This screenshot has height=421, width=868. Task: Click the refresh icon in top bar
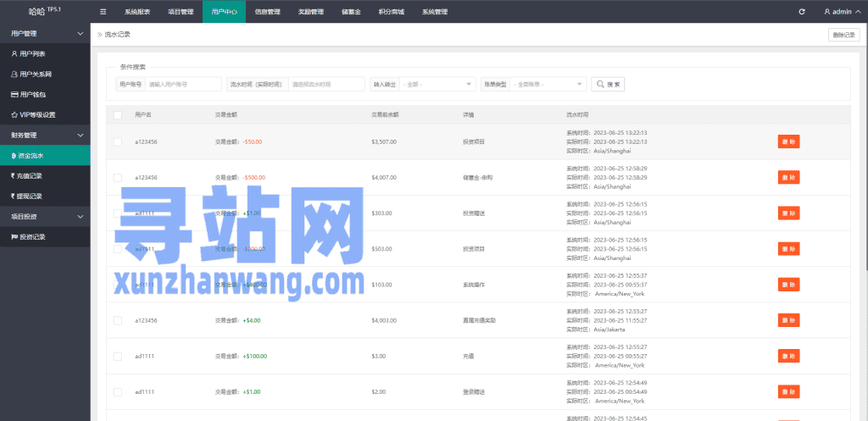(802, 12)
